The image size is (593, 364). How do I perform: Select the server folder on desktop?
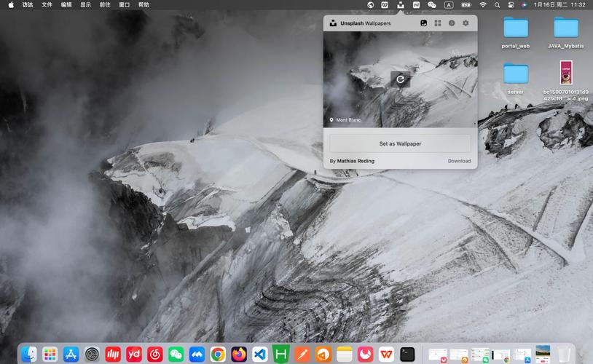click(516, 79)
